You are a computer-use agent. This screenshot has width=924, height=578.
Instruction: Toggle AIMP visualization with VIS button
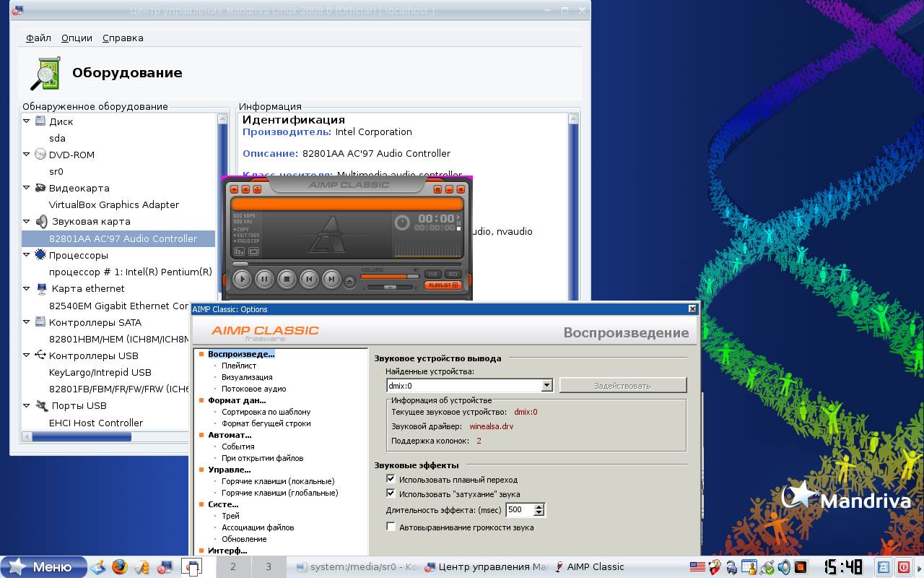click(433, 274)
